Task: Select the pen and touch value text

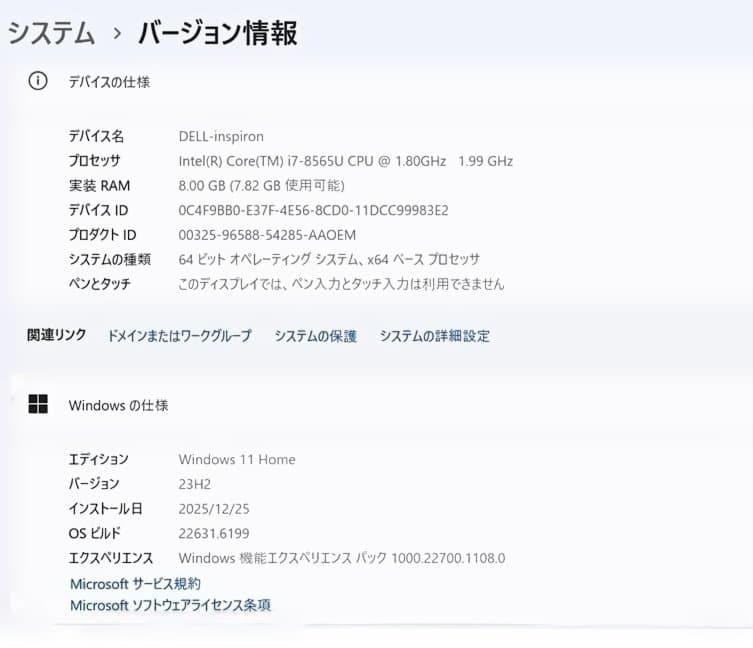Action: pos(341,284)
